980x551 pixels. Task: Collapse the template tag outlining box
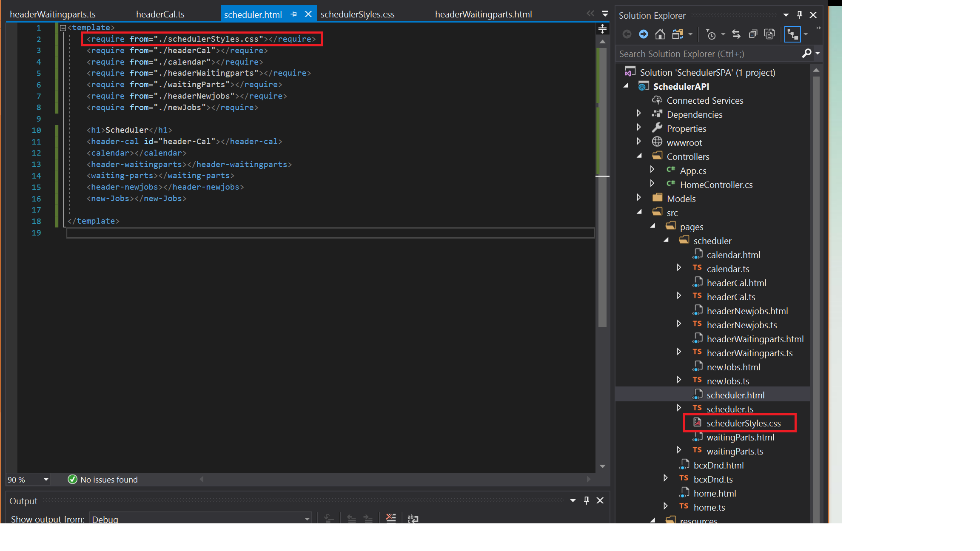coord(63,28)
